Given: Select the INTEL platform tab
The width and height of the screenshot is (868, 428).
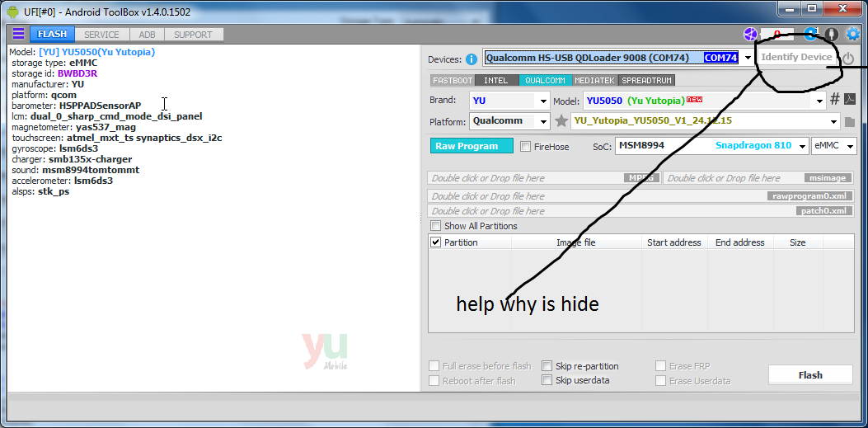Looking at the screenshot, I should pos(496,80).
